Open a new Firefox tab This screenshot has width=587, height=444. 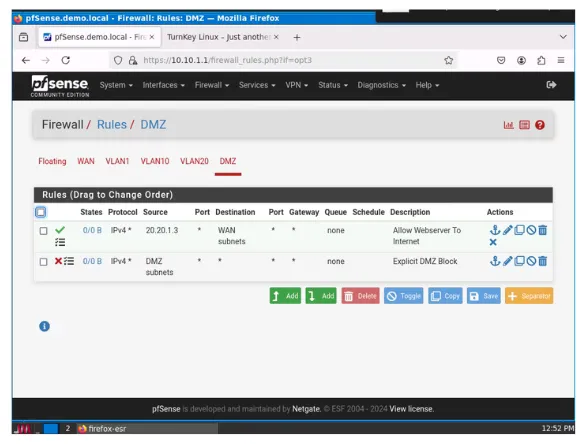(x=297, y=37)
